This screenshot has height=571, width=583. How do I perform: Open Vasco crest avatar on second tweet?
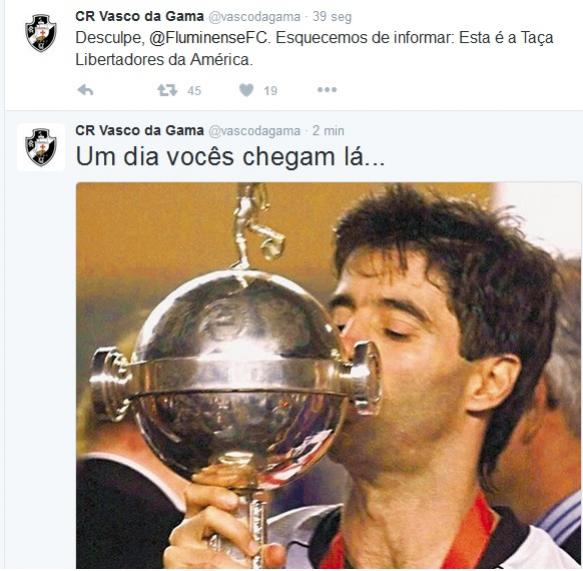(x=41, y=147)
